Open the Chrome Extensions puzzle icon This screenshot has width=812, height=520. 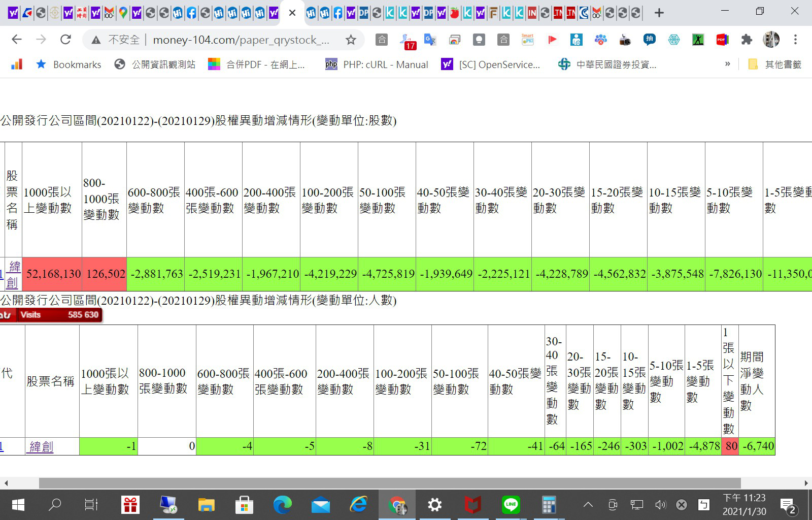coord(747,40)
